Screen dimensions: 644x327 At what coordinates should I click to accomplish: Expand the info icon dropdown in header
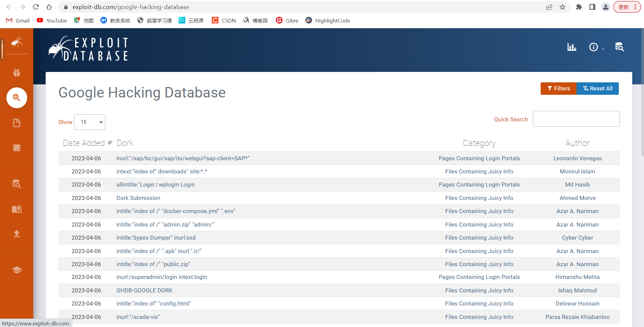tap(596, 47)
